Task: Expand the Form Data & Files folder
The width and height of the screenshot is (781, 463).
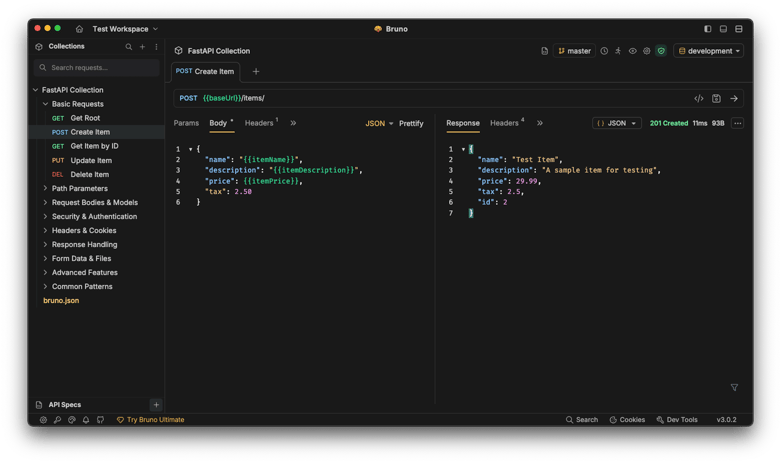Action: [x=45, y=258]
